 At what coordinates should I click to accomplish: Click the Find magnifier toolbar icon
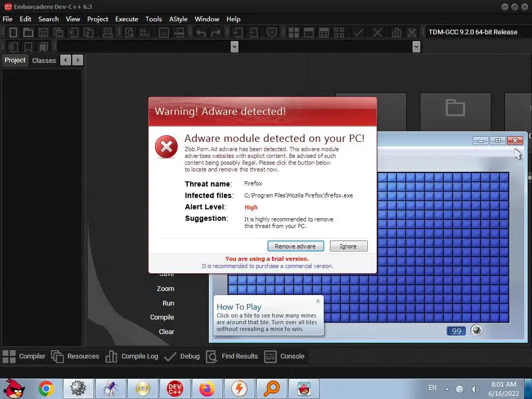129,32
